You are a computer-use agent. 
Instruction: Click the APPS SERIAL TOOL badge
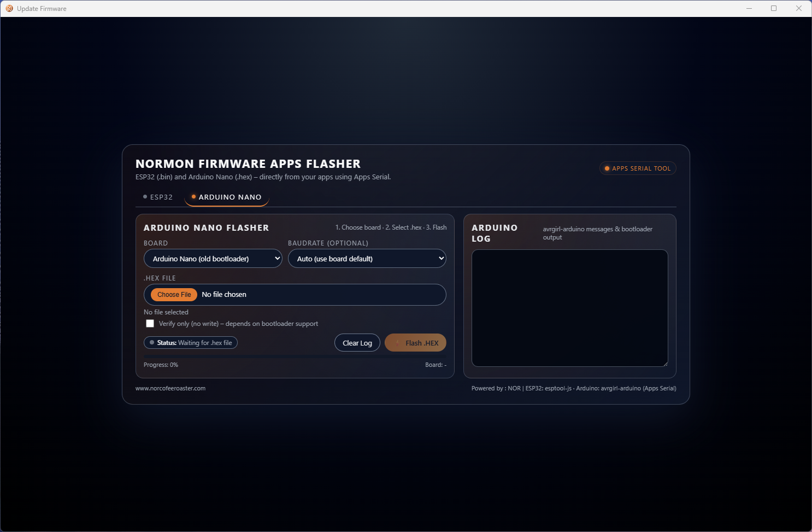[637, 168]
